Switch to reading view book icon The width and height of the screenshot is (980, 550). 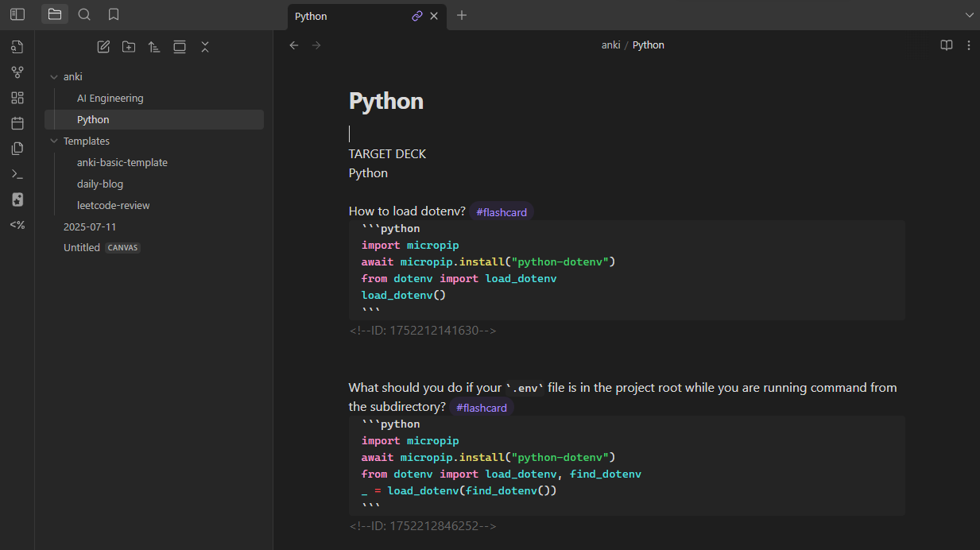point(947,45)
